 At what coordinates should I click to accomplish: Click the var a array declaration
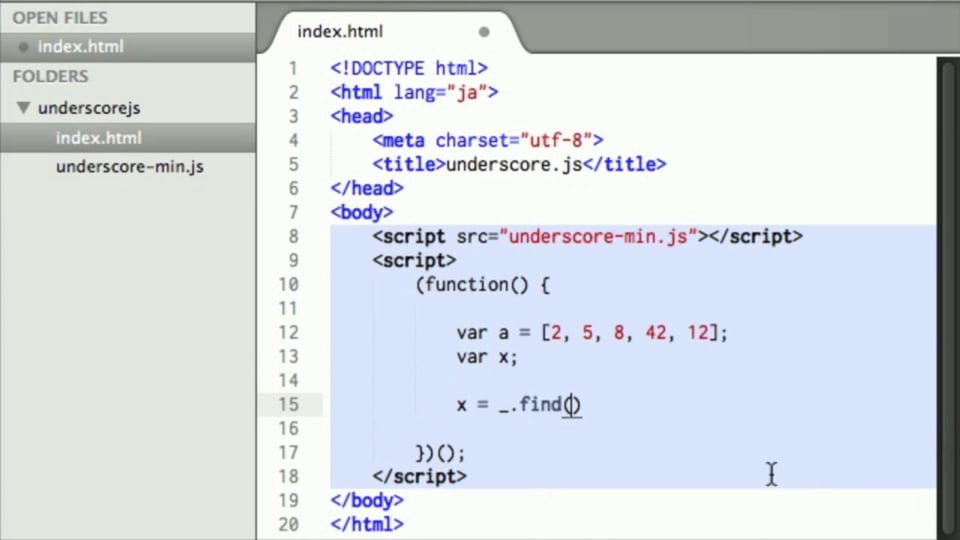tap(592, 332)
